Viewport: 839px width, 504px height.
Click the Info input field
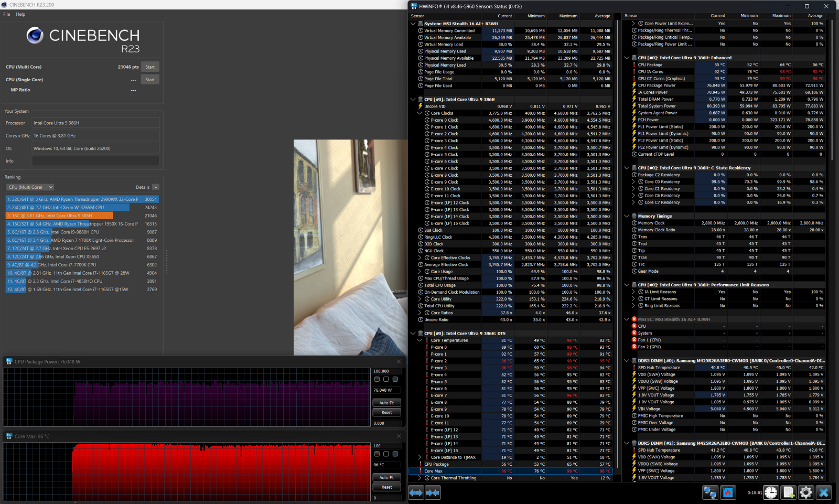95,161
